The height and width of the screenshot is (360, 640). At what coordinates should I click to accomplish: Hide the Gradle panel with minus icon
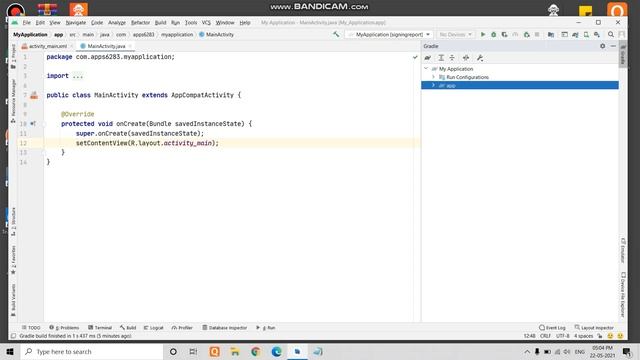(613, 46)
